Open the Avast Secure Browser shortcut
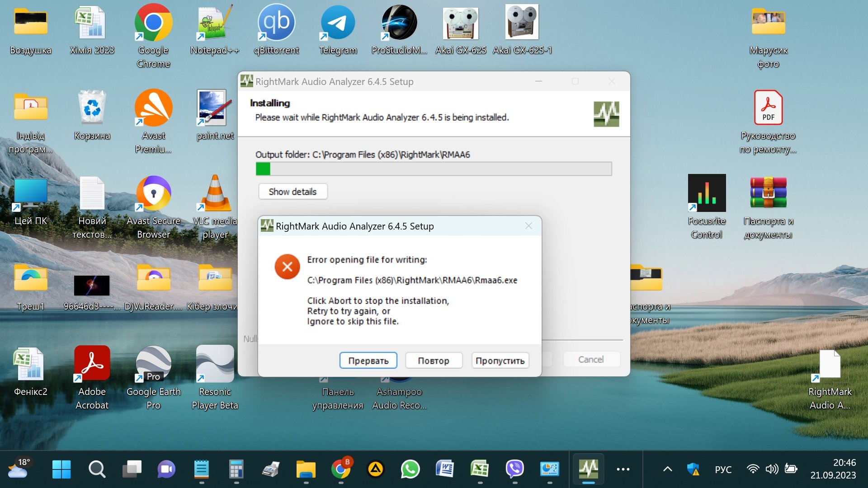The image size is (868, 488). 154,194
